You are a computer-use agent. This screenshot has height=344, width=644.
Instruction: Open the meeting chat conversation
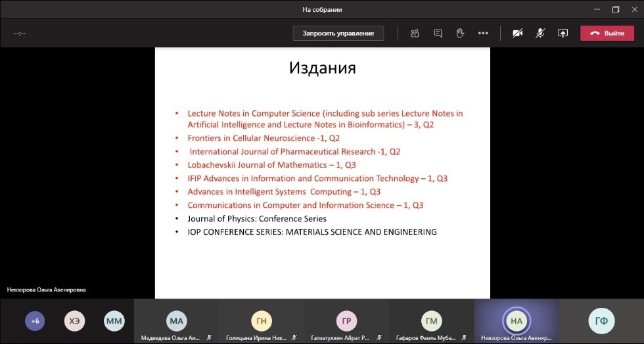coord(438,34)
